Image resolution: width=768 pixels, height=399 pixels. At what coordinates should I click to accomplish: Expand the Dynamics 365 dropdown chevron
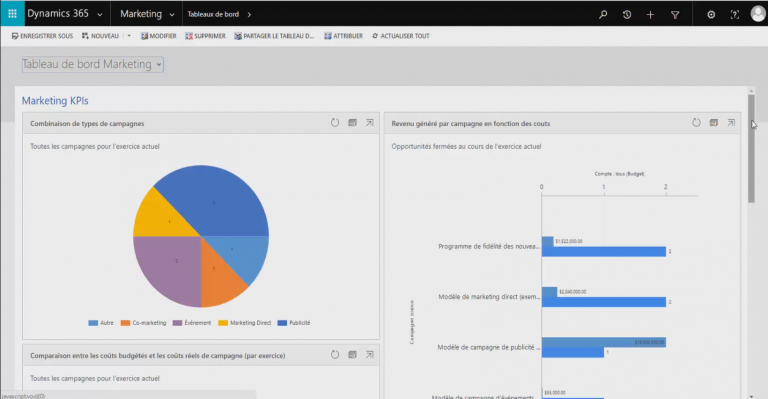(100, 15)
